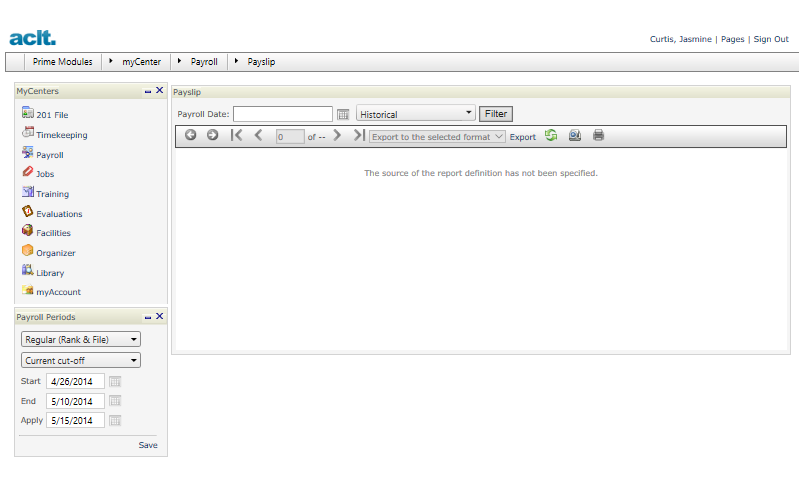Go to last report page
This screenshot has height=500, width=800.
(359, 135)
